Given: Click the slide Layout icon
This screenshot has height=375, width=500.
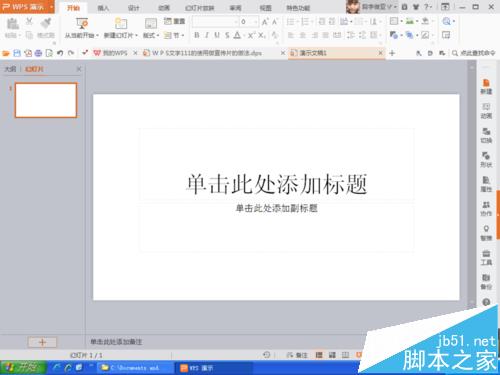Looking at the screenshot, I should pyautogui.click(x=151, y=23).
